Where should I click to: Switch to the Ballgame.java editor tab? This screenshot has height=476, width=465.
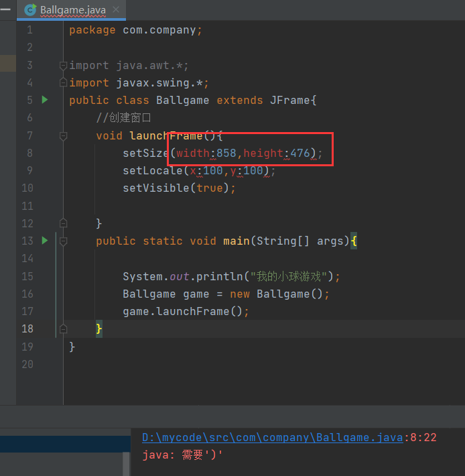point(71,10)
